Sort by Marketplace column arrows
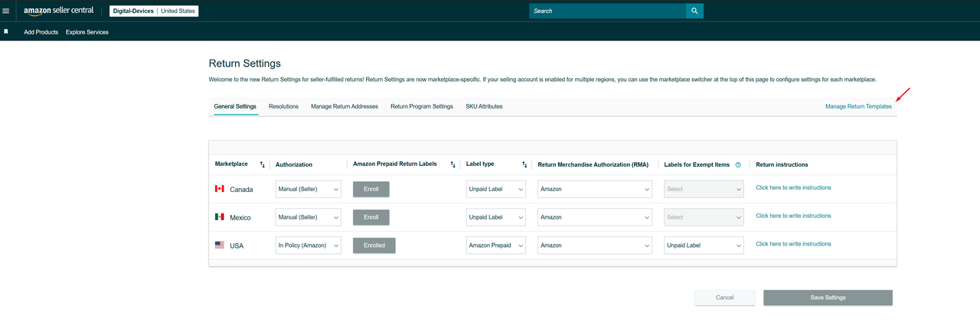 tap(262, 164)
